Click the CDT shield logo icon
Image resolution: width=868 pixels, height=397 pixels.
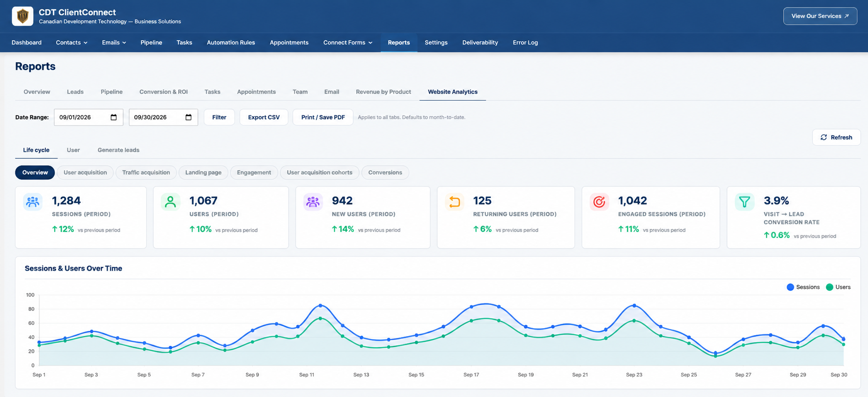[22, 16]
